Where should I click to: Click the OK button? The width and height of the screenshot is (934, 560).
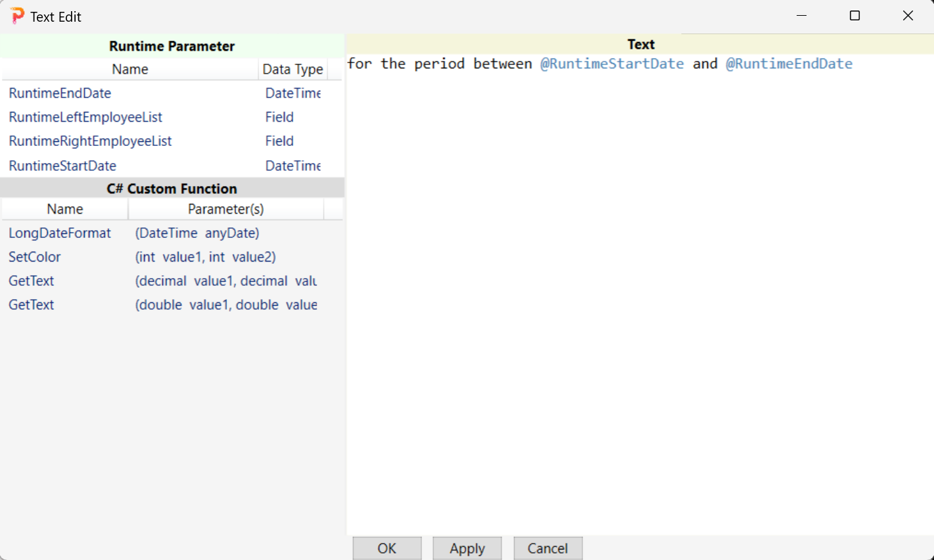[387, 548]
